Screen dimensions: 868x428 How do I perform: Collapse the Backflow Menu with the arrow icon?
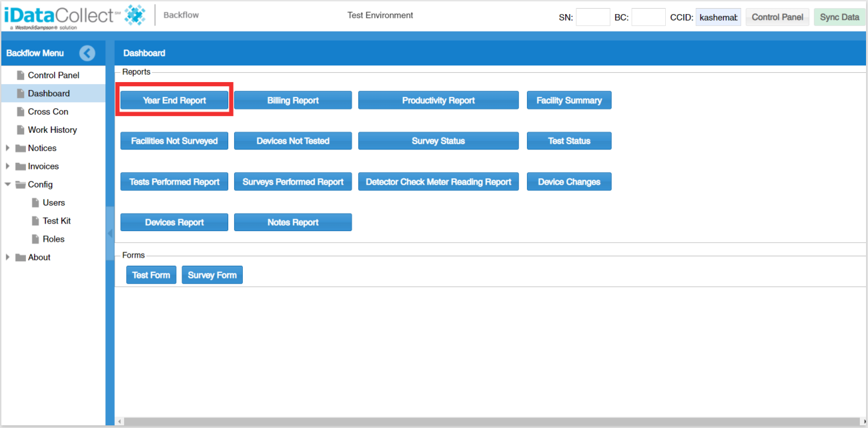(x=87, y=53)
